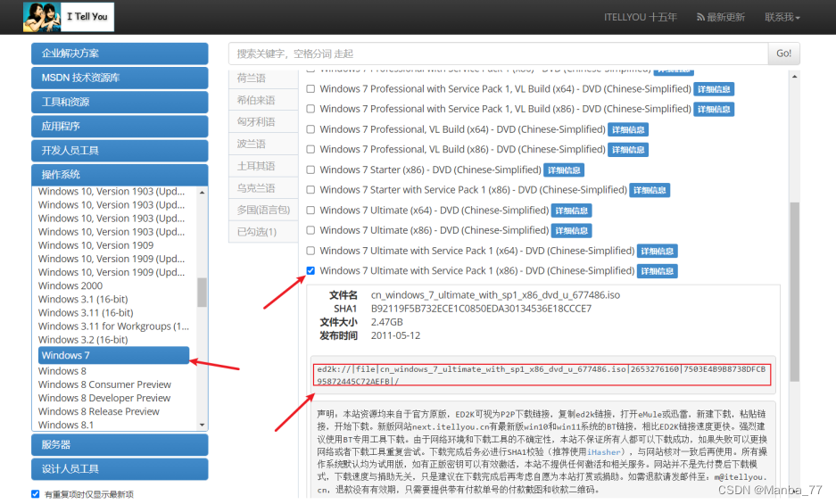Expand the 服务器 category

120,445
